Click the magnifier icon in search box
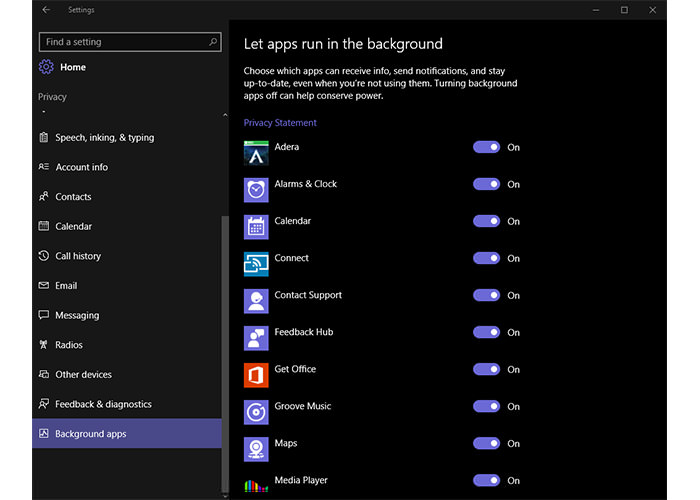The height and width of the screenshot is (500, 700). [213, 42]
